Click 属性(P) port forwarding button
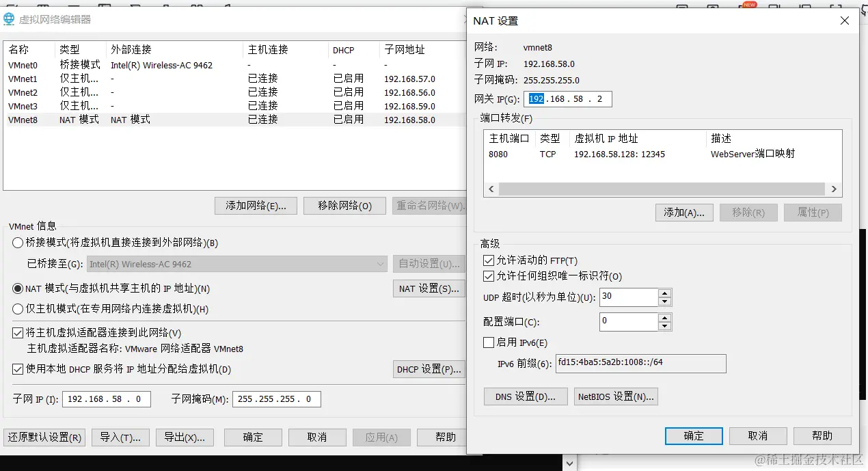 click(x=813, y=213)
